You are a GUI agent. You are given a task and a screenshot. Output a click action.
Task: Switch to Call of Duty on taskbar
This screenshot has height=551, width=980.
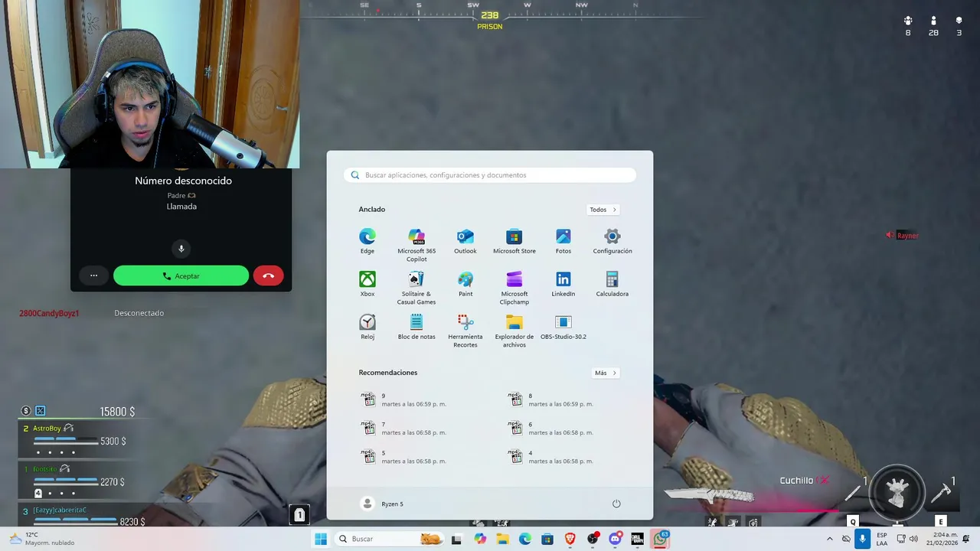pyautogui.click(x=637, y=539)
